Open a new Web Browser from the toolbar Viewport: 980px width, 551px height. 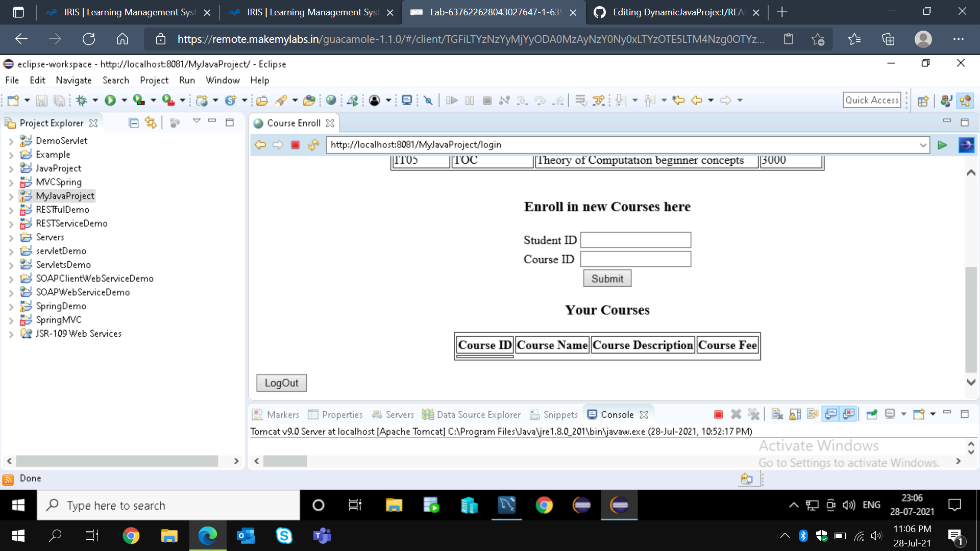point(331,100)
